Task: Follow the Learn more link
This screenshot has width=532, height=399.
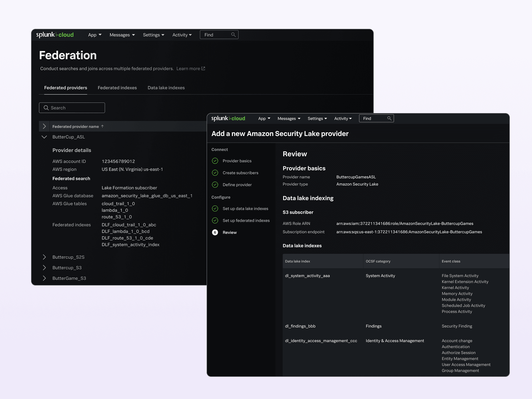Action: [x=188, y=68]
